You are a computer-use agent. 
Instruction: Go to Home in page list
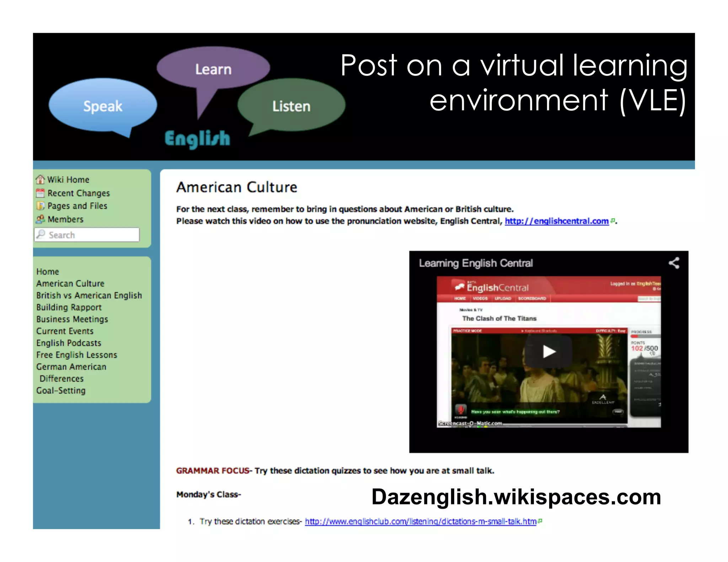[x=48, y=271]
